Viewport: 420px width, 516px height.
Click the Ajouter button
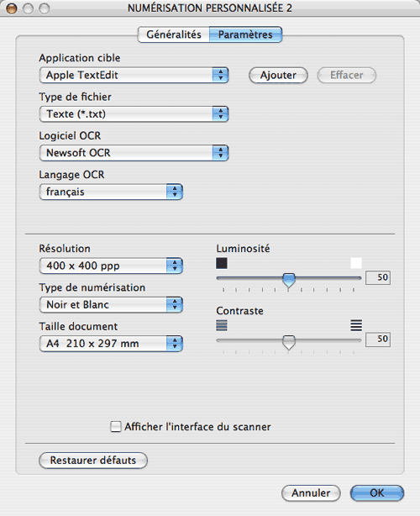[278, 75]
